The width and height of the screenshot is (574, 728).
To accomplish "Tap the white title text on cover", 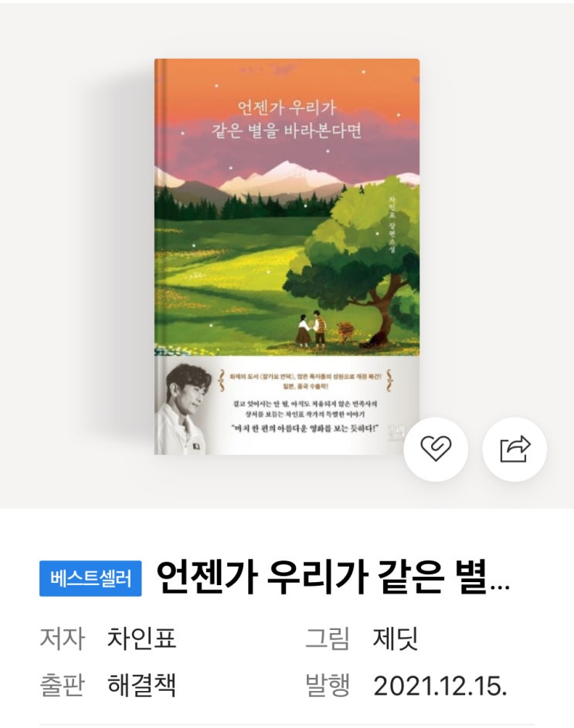I will tap(287, 120).
